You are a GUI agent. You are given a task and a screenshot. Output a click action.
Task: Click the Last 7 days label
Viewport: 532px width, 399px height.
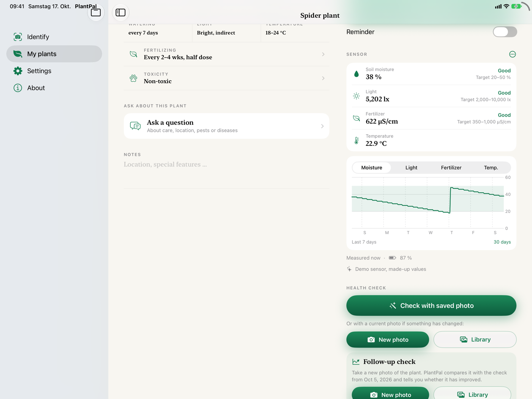tap(364, 242)
